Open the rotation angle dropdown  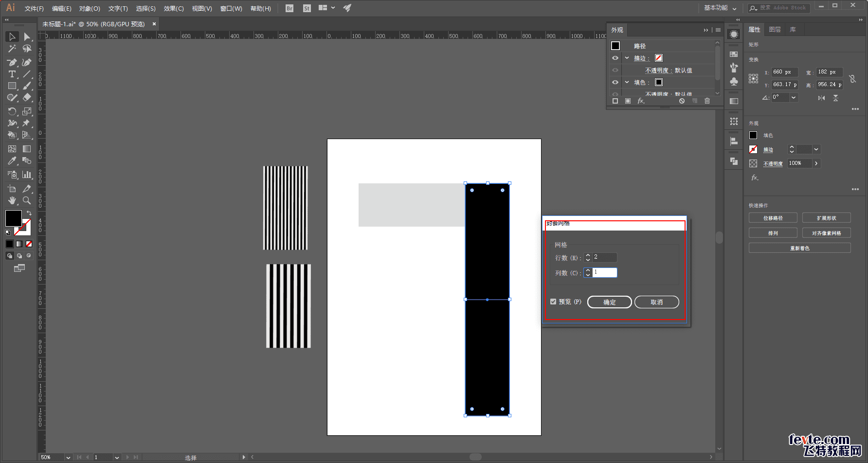point(794,97)
